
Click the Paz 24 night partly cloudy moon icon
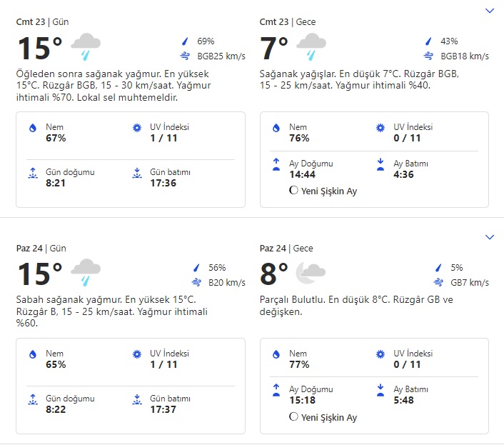311,271
